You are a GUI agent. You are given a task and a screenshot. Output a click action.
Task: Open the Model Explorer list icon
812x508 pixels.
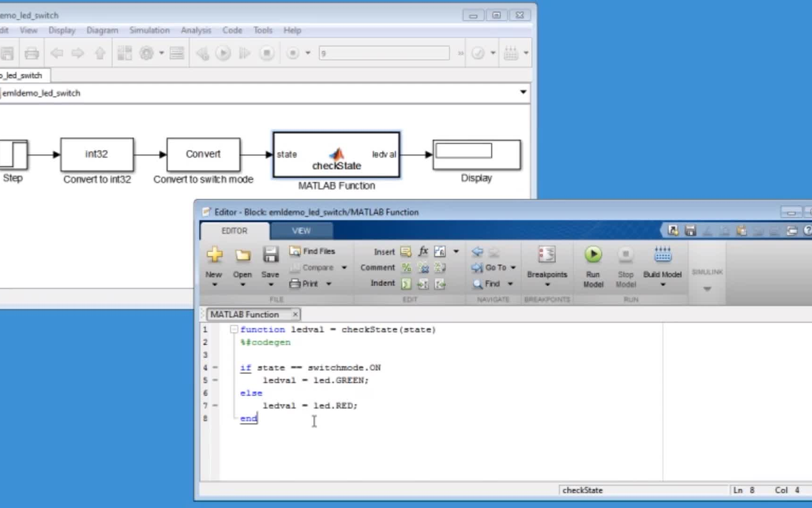click(x=177, y=53)
